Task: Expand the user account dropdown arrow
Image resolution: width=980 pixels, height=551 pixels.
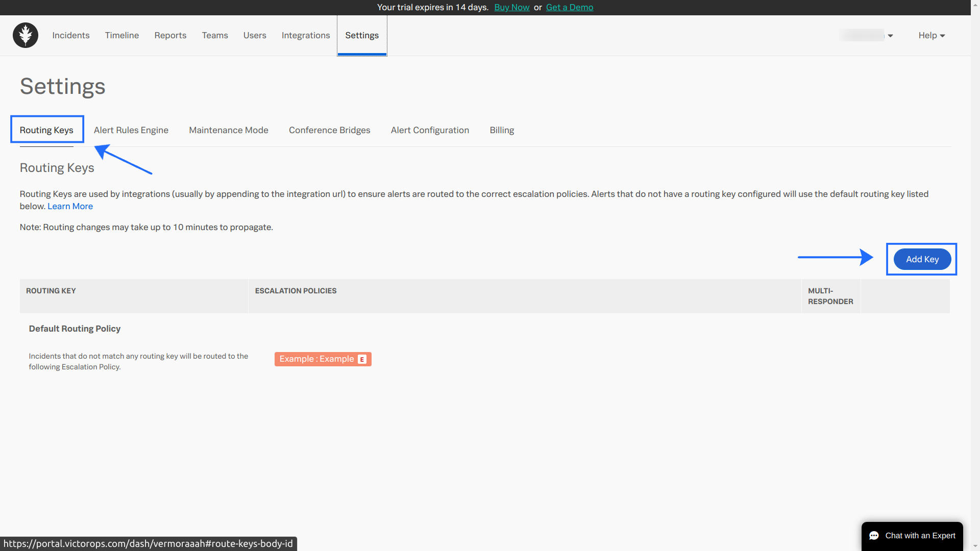Action: (890, 36)
